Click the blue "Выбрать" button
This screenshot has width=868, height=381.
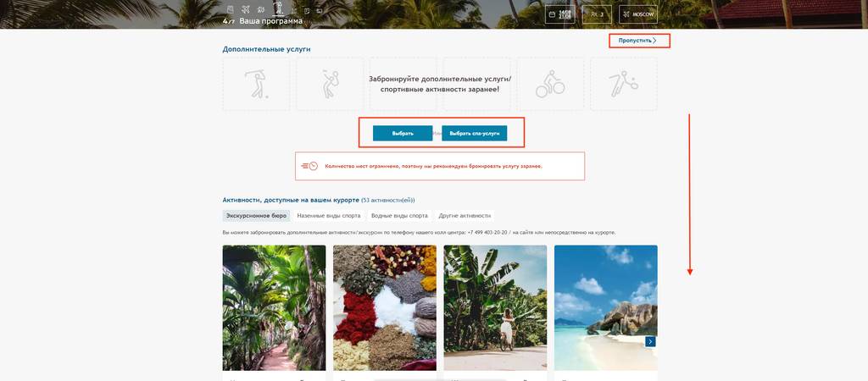(403, 133)
